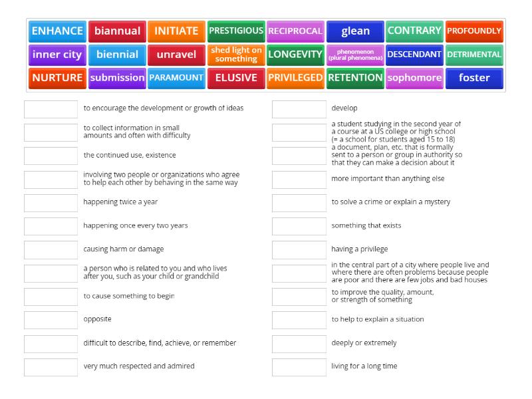Click the answer box beside 'happening twice a year'
Screen dimensions: 532x399
[51, 203]
